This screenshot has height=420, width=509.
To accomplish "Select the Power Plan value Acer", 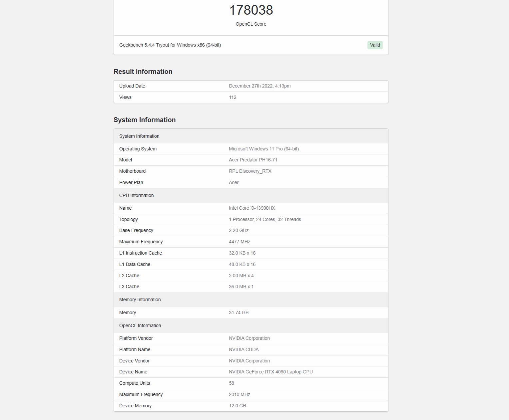I will (234, 182).
